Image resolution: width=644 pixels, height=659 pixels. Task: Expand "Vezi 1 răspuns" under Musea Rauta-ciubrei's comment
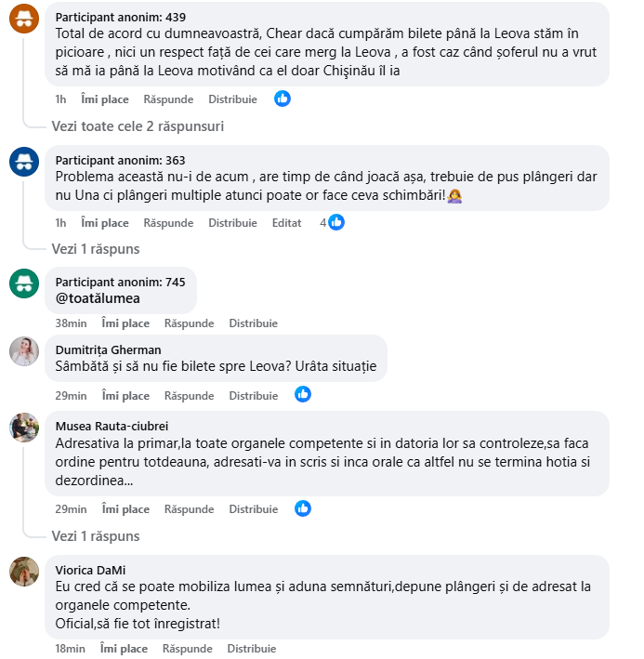coord(96,535)
